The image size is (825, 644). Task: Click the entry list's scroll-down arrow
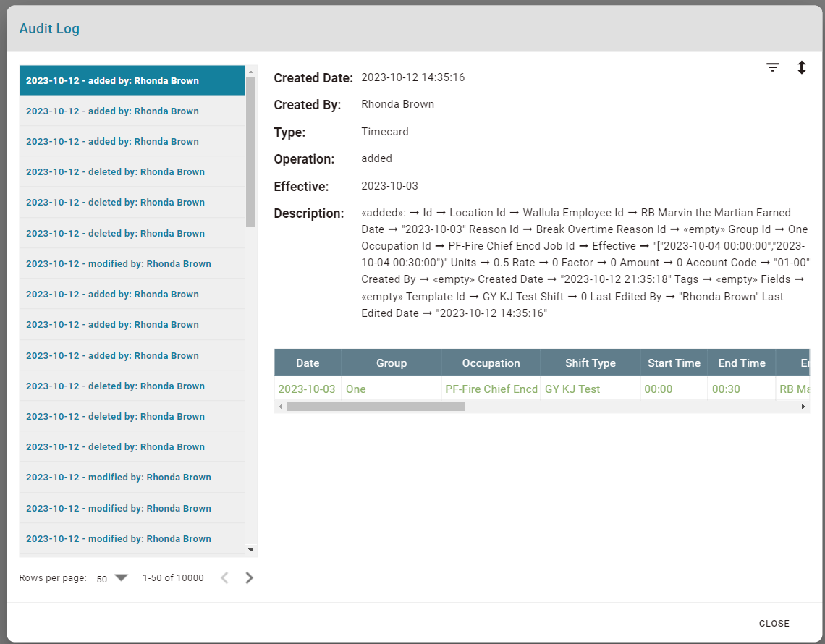click(251, 550)
